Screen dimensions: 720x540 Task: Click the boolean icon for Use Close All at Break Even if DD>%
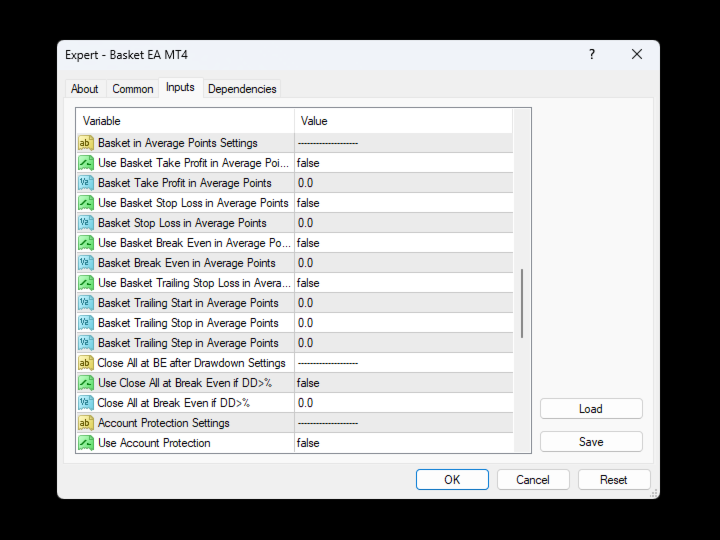(86, 383)
